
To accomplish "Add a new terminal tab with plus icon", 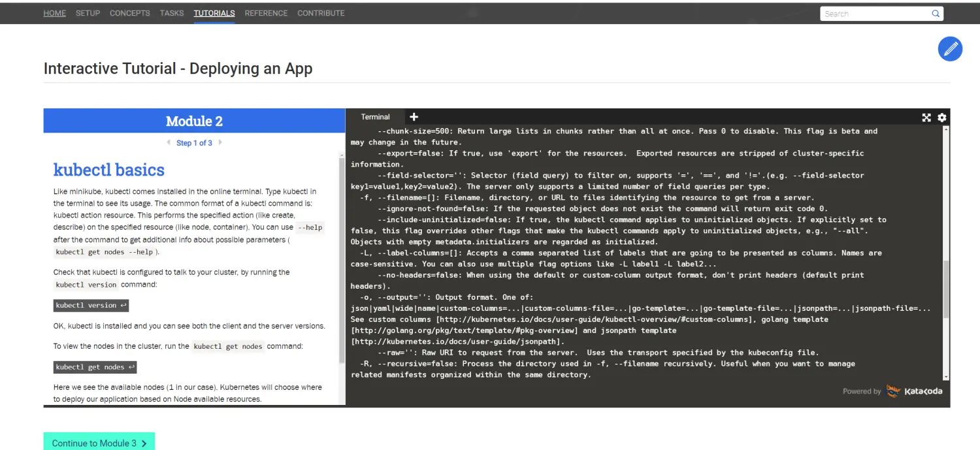I will [x=414, y=117].
